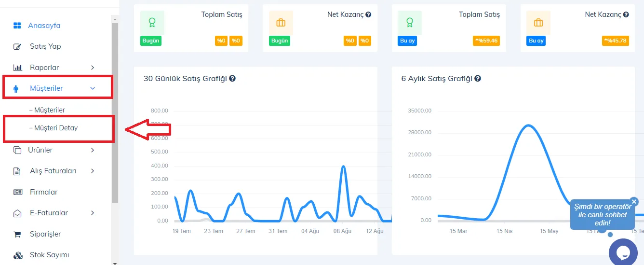Open the live chat bubble icon
The height and width of the screenshot is (265, 644).
(623, 252)
